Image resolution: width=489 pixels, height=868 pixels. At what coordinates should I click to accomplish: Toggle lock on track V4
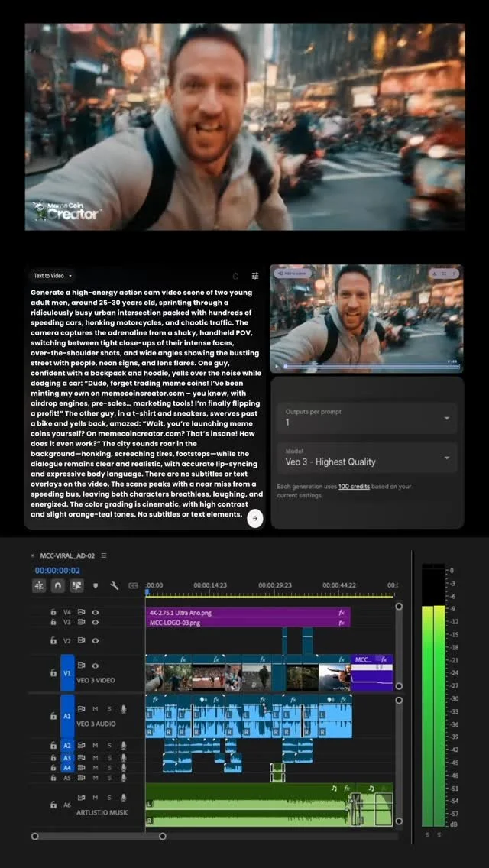click(x=53, y=613)
